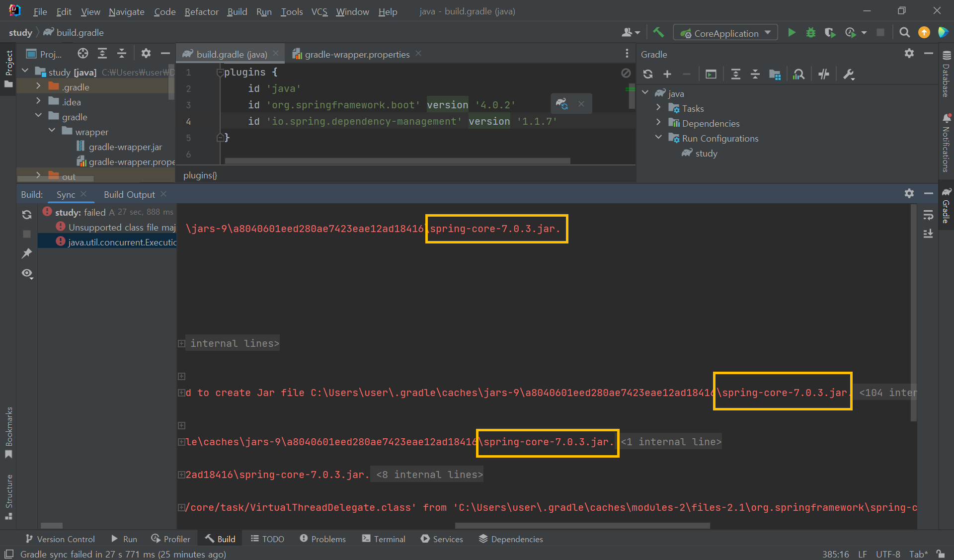954x560 pixels.
Task: Open Gradle build tool settings wrench
Action: coord(848,75)
